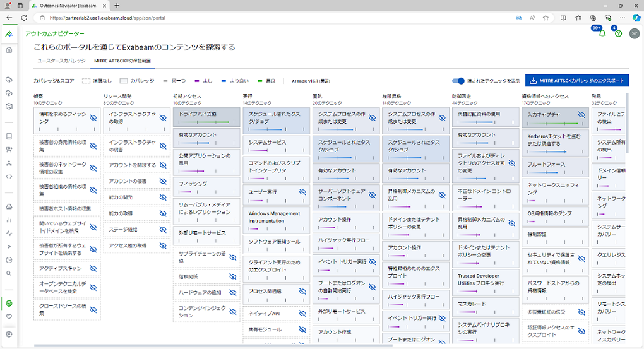Open the help question mark icon
The image size is (644, 349).
pos(619,33)
